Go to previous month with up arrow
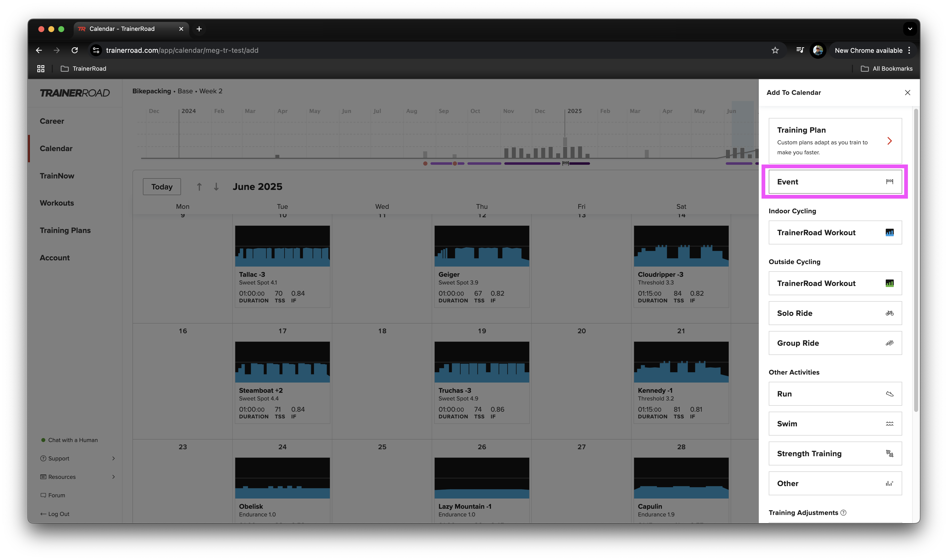 coord(199,186)
